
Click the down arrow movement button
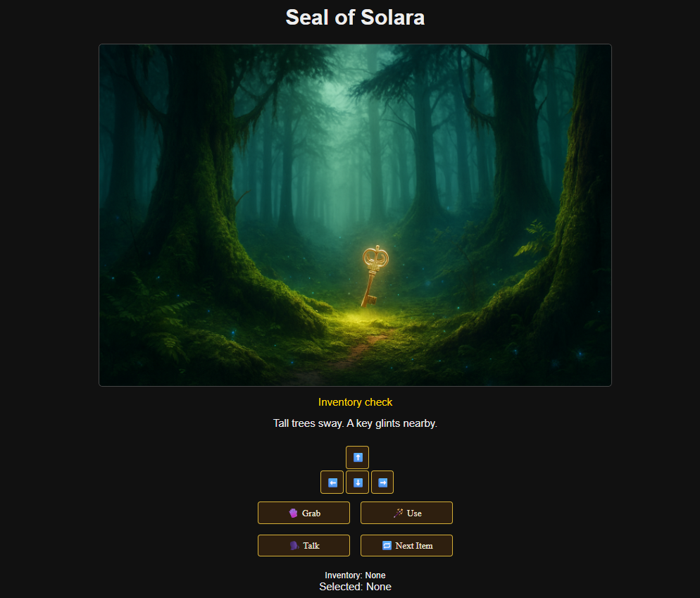coord(357,482)
